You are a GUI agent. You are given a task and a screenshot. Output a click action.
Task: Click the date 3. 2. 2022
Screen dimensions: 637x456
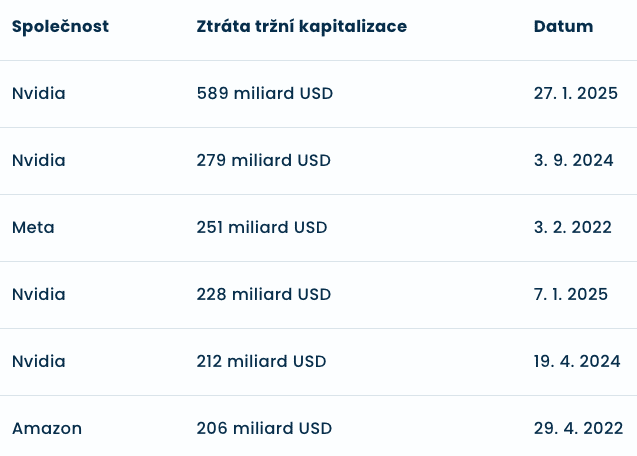[572, 228]
